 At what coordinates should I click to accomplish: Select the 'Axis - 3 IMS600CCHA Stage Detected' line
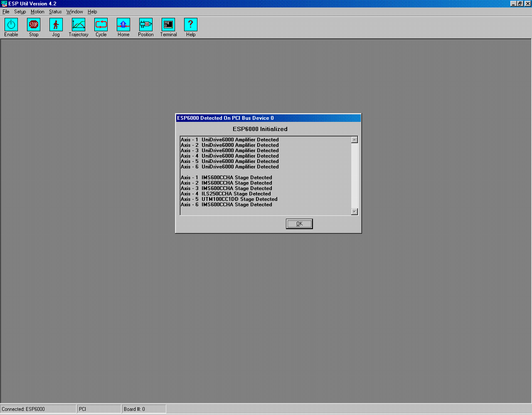[x=227, y=188]
